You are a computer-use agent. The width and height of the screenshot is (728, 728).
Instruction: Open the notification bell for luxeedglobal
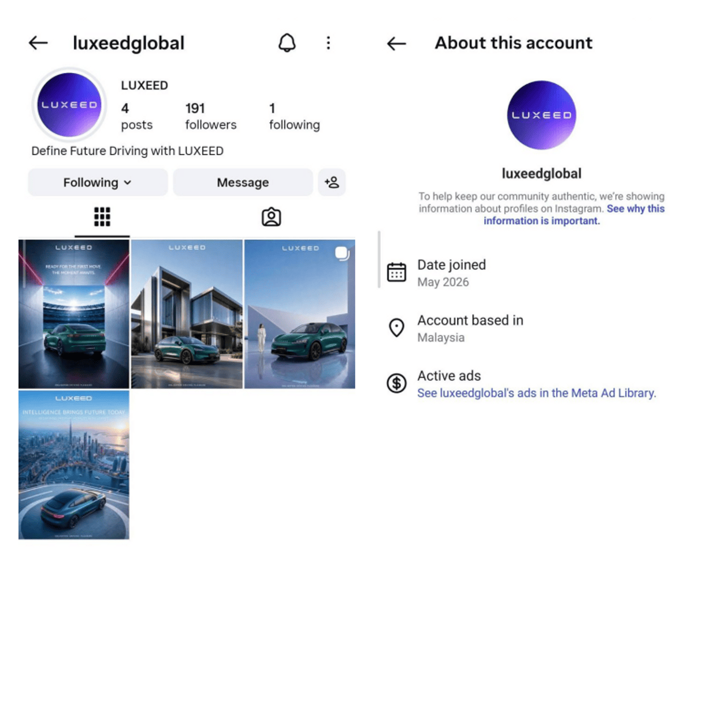pos(287,43)
